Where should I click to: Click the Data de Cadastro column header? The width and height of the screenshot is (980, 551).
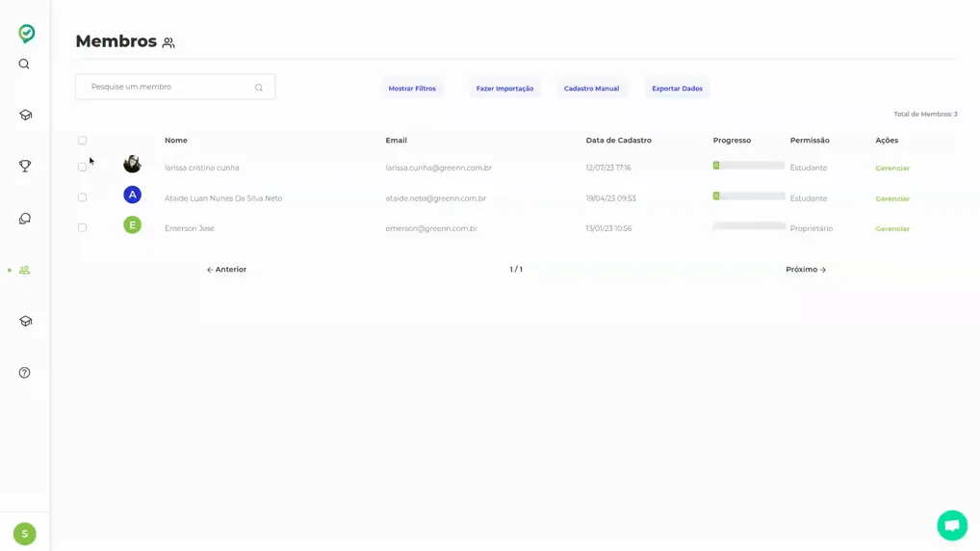619,140
